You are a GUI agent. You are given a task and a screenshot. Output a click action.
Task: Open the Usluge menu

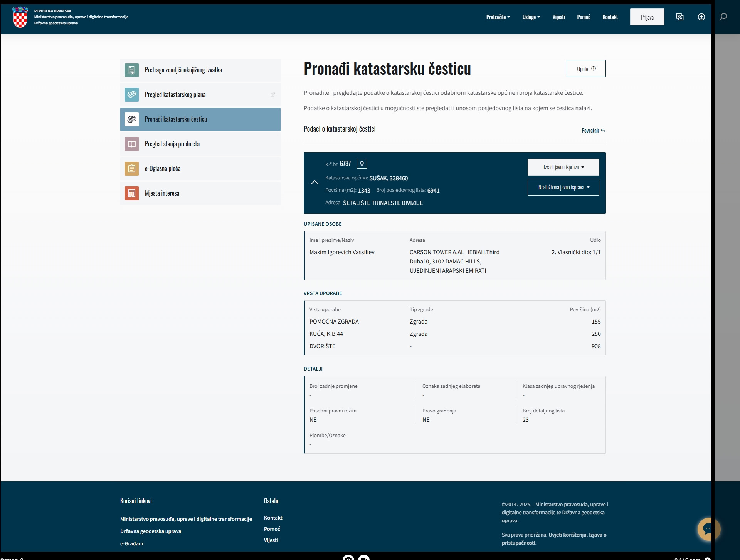[531, 17]
